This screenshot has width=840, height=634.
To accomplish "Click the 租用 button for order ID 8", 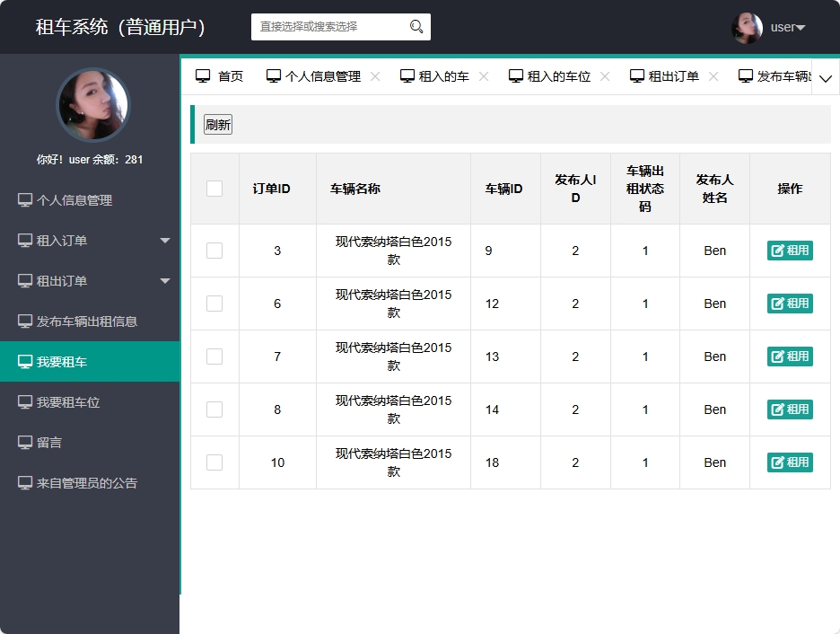I will pyautogui.click(x=789, y=409).
